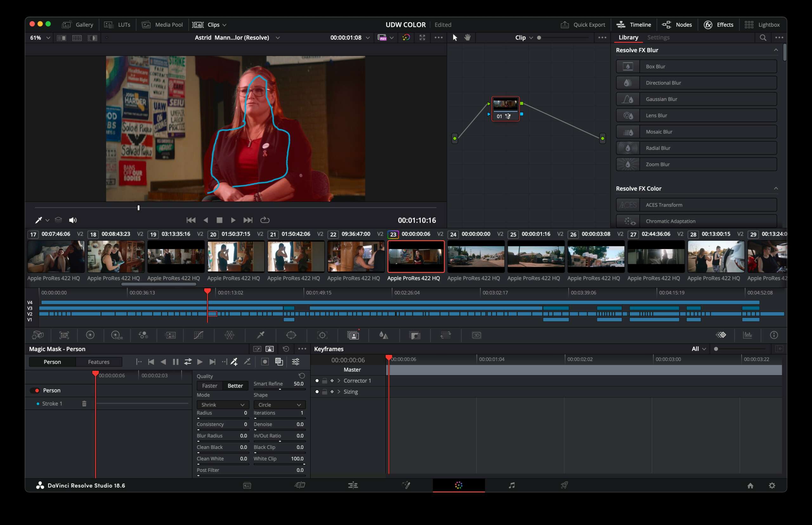The width and height of the screenshot is (812, 525).
Task: Open the Circle shape dropdown
Action: (279, 405)
